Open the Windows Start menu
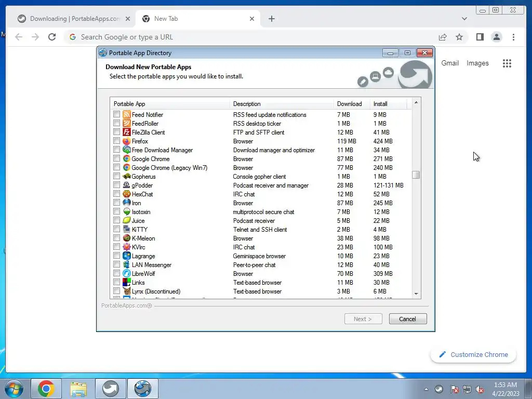Image resolution: width=532 pixels, height=399 pixels. click(14, 389)
